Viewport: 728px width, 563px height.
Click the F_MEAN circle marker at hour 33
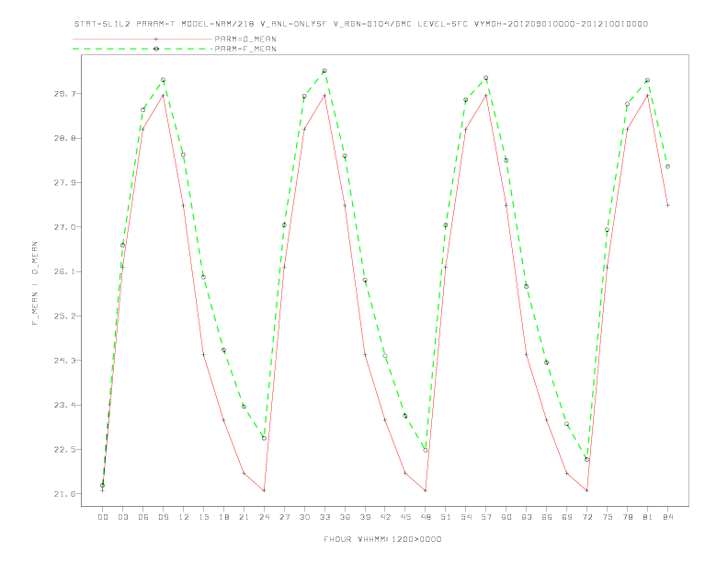pyautogui.click(x=324, y=71)
